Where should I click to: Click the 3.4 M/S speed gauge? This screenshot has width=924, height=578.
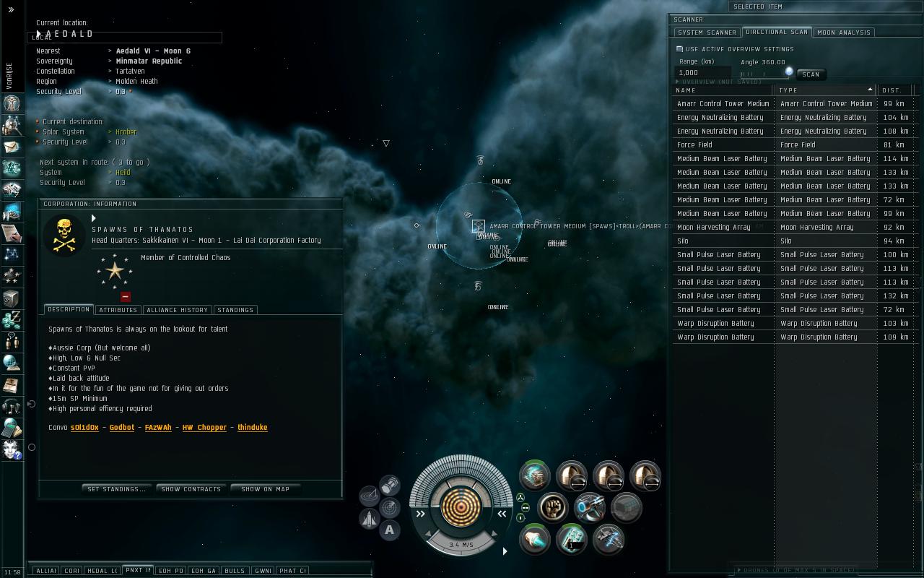coord(461,545)
